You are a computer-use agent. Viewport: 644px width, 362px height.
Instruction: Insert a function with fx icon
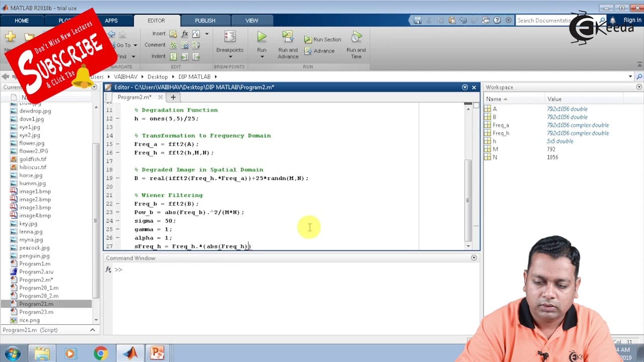(185, 34)
